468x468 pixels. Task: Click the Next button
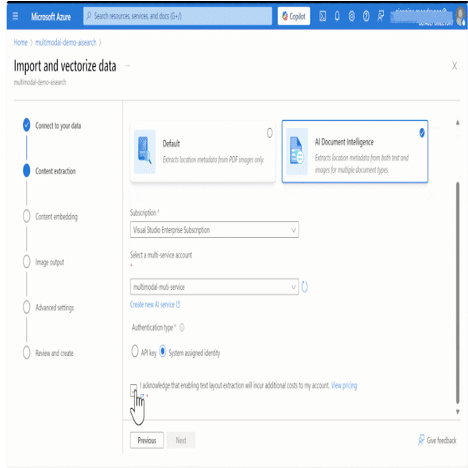181,440
